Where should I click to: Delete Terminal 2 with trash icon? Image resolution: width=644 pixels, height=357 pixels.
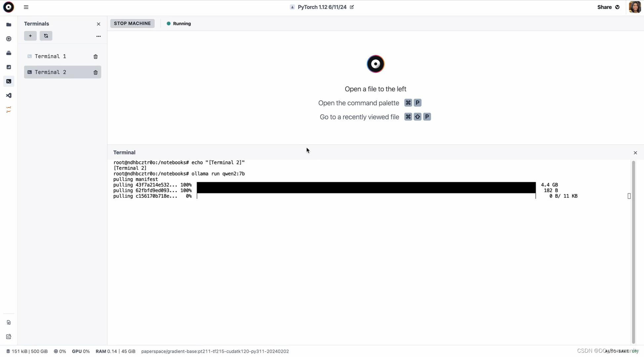[x=96, y=72]
